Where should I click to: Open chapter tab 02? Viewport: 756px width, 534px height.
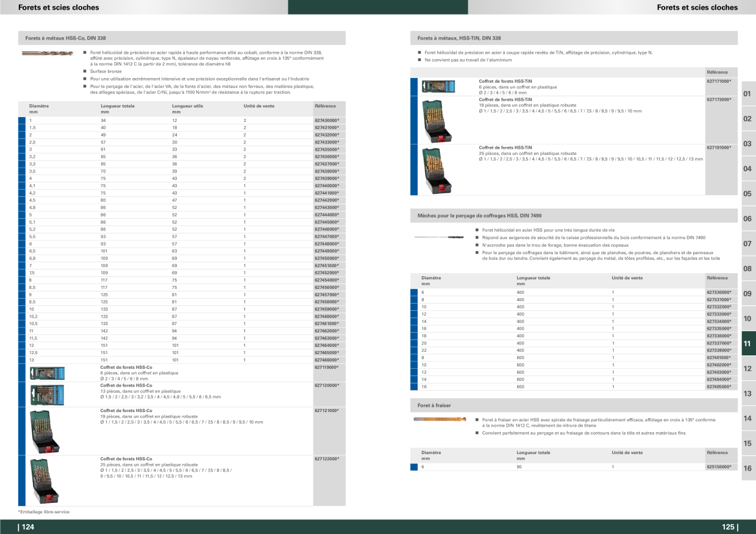(x=748, y=119)
